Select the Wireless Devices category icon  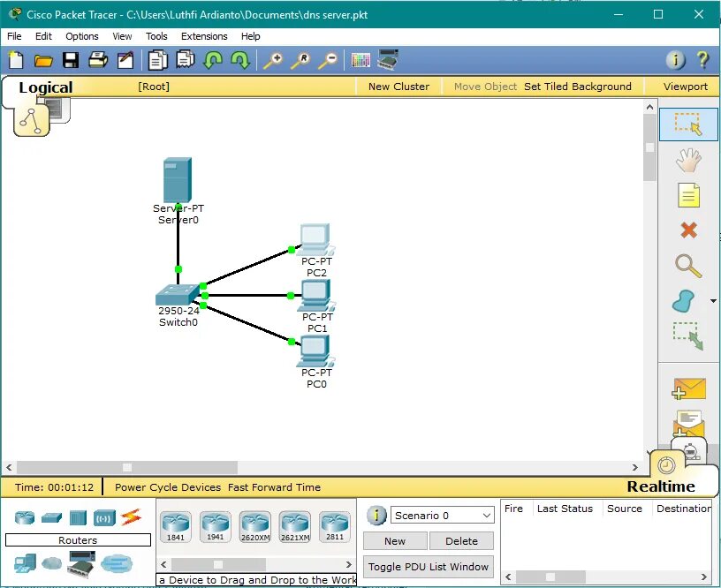coord(104,518)
